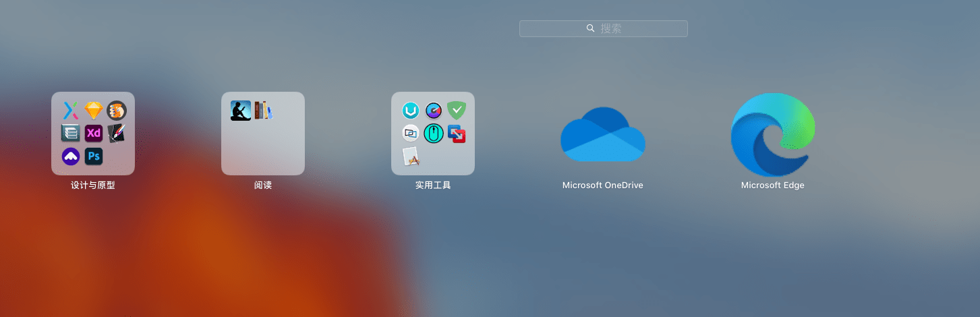Click the pen-nib icon in 设计与原型
The image size is (980, 317).
click(x=117, y=134)
